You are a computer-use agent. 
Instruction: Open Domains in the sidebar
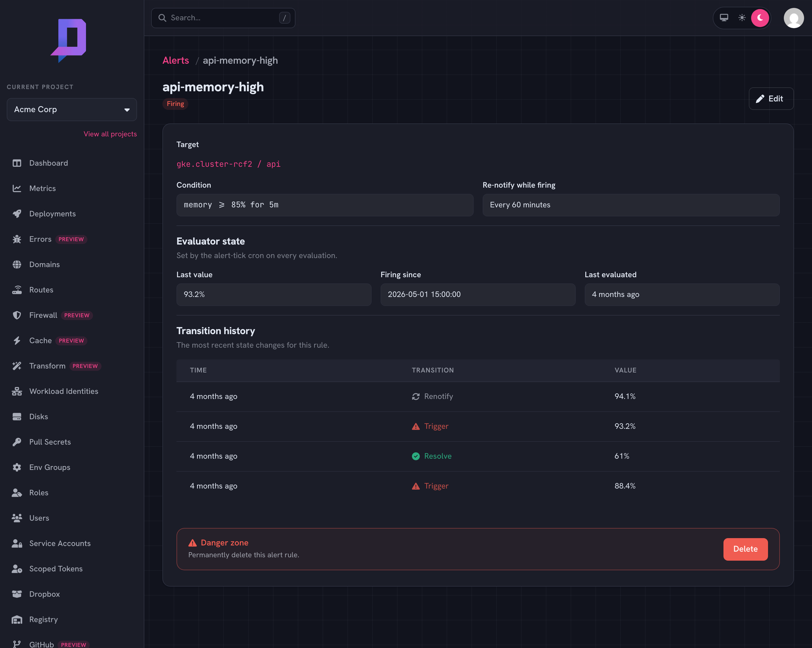click(x=45, y=265)
